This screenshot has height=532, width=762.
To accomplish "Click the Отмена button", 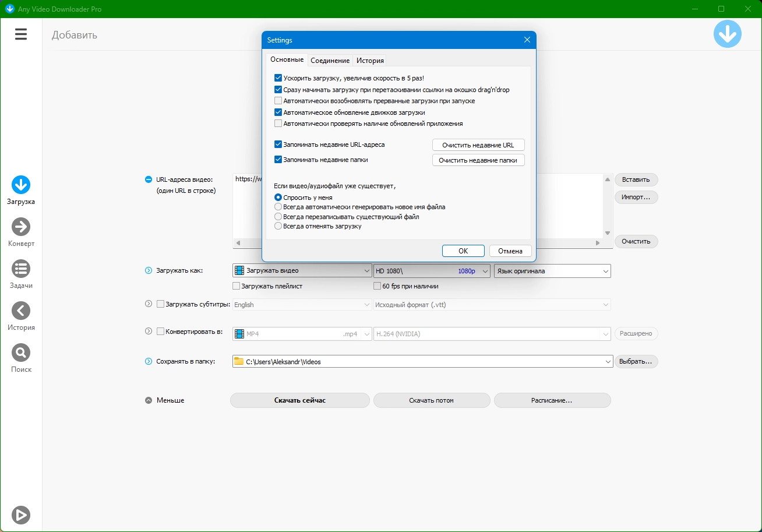I will [x=510, y=251].
